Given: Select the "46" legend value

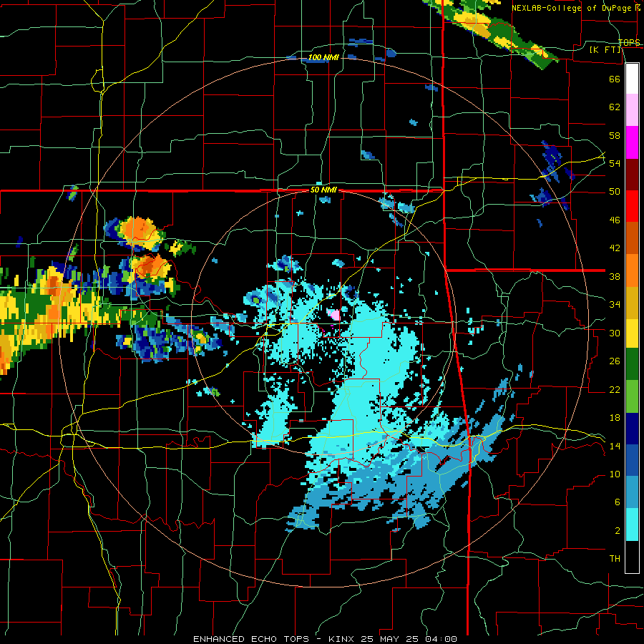Looking at the screenshot, I should 615,220.
